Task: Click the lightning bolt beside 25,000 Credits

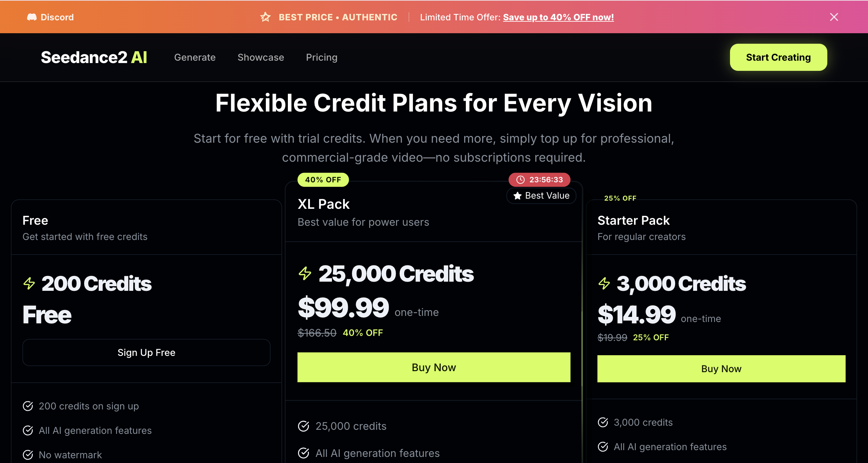Action: (304, 274)
